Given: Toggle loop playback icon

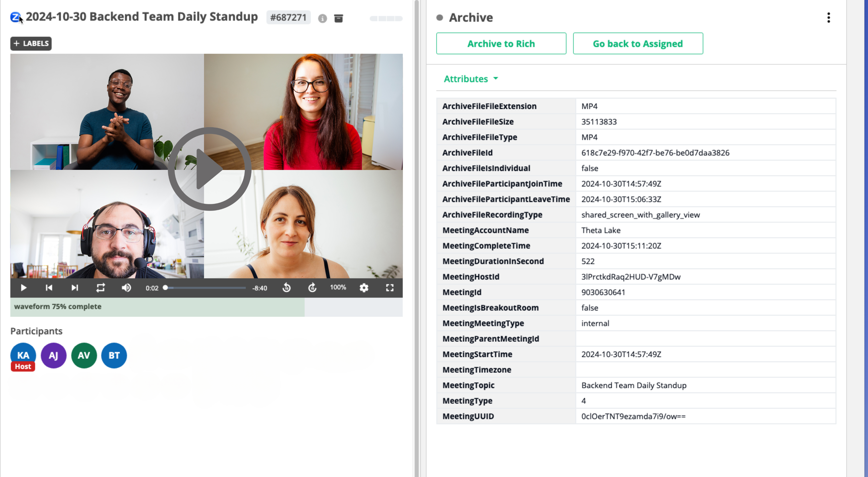Looking at the screenshot, I should click(x=100, y=288).
